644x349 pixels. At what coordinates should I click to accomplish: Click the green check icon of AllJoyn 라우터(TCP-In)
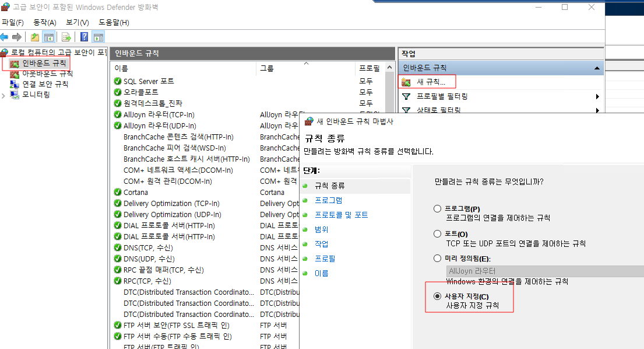click(x=118, y=114)
